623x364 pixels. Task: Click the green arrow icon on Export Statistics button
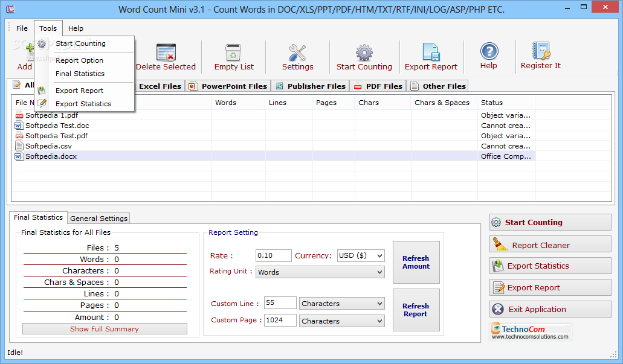point(498,266)
